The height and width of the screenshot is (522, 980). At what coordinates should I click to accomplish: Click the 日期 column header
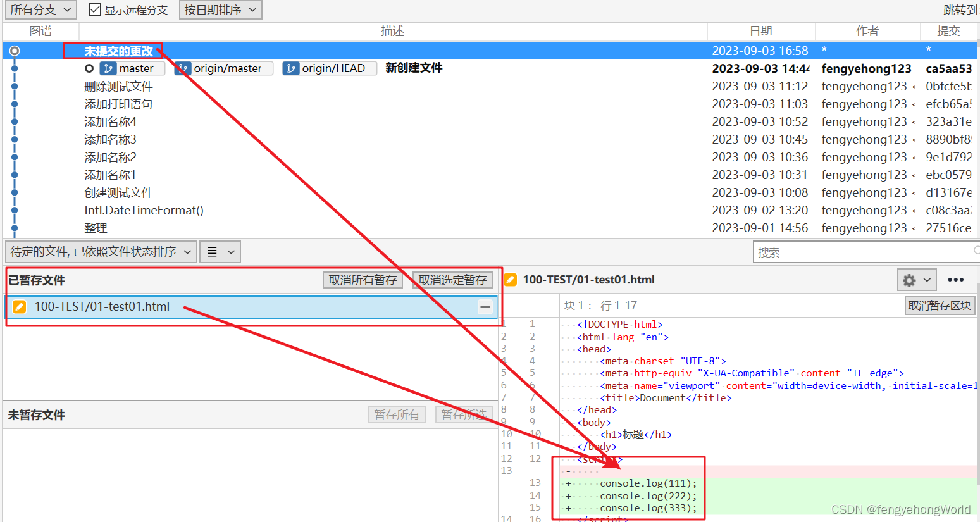pos(761,31)
